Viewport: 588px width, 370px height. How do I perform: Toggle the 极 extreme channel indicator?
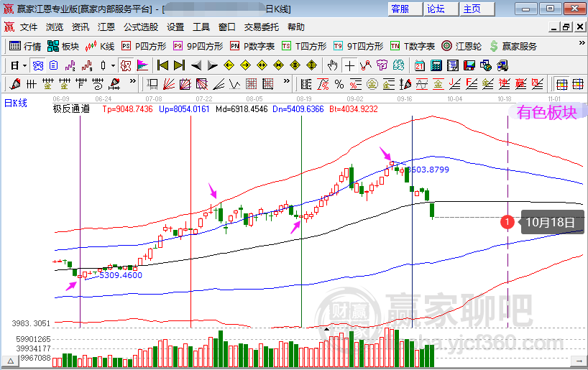click(126, 66)
